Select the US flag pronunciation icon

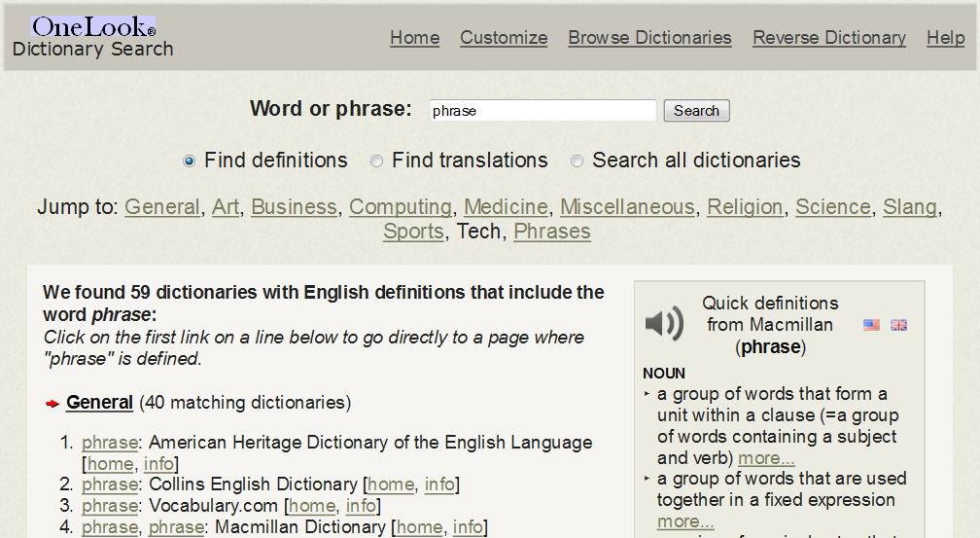[871, 325]
